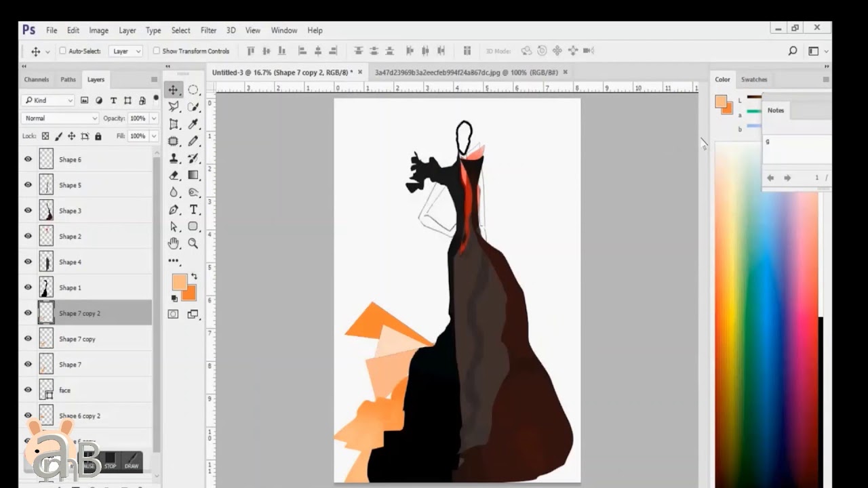Image resolution: width=868 pixels, height=488 pixels.
Task: Switch to the Channels tab
Action: [37, 79]
